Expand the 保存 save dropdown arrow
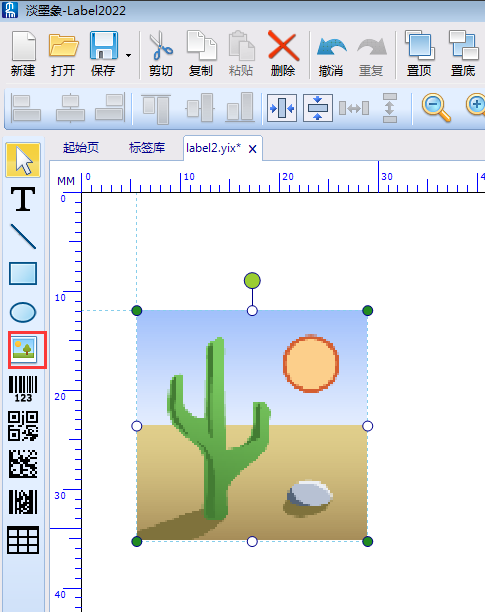Screen dimensions: 485x612 tap(128, 55)
